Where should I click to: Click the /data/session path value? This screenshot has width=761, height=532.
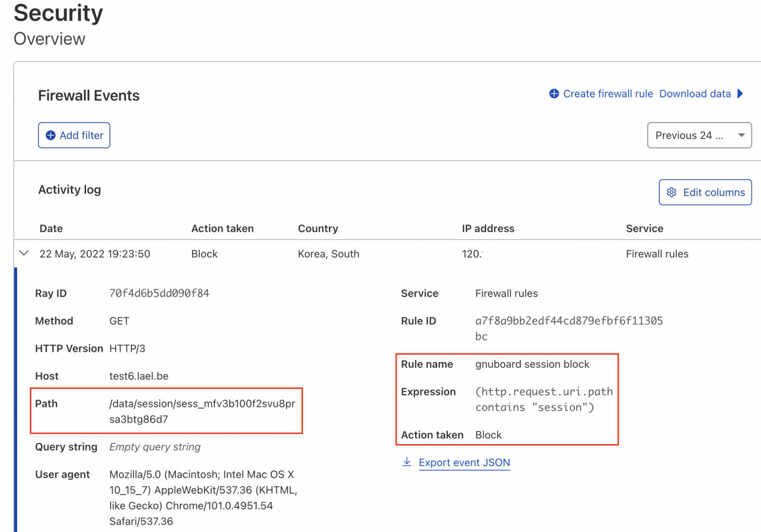pos(202,404)
